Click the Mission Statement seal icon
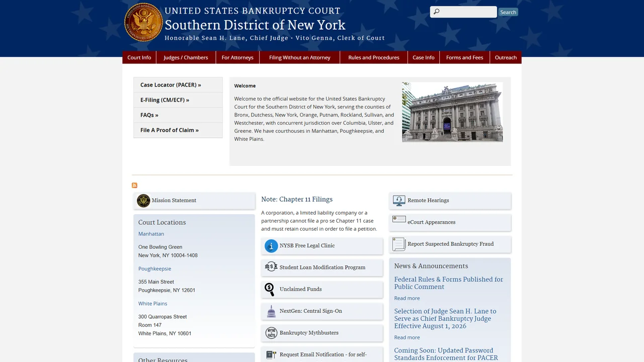The image size is (644, 362). (143, 201)
